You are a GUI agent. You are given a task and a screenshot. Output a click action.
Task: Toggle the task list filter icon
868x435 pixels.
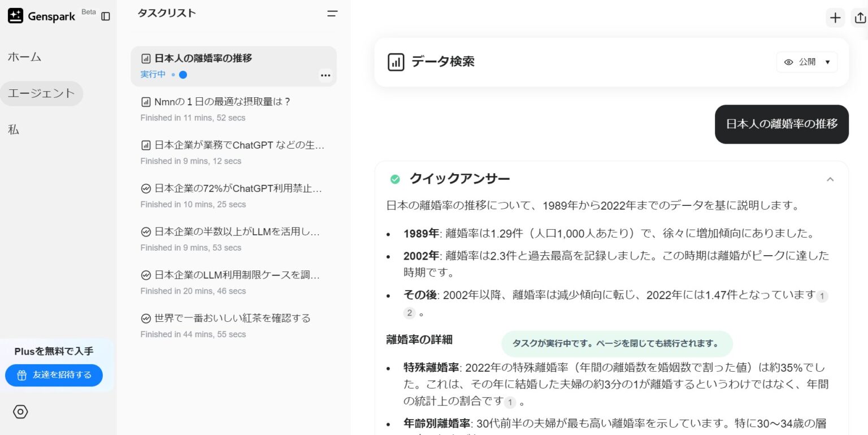[332, 13]
